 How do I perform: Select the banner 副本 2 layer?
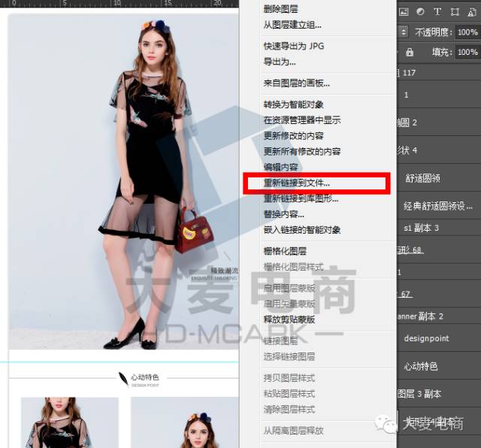point(439,316)
